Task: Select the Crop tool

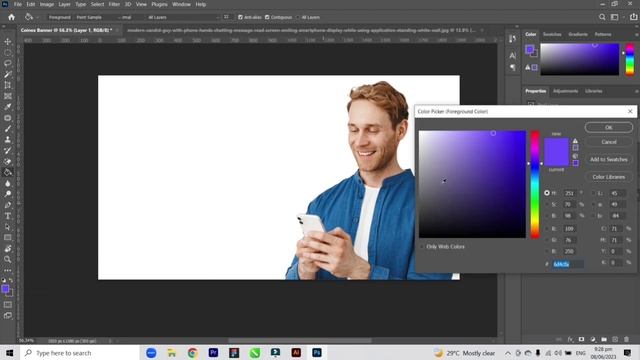Action: [8, 85]
